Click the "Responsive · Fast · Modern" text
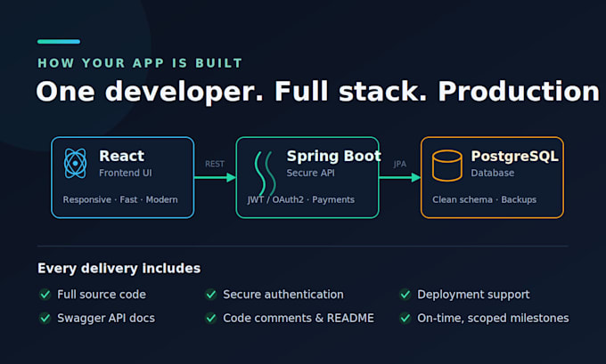 [120, 199]
